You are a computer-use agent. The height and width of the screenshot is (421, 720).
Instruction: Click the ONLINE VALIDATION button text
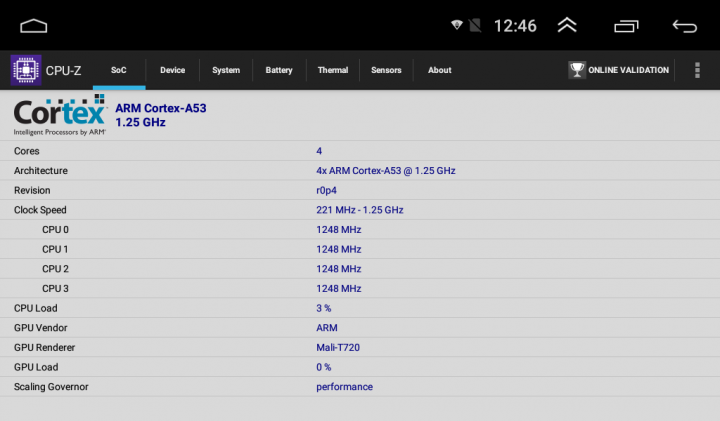(x=628, y=70)
